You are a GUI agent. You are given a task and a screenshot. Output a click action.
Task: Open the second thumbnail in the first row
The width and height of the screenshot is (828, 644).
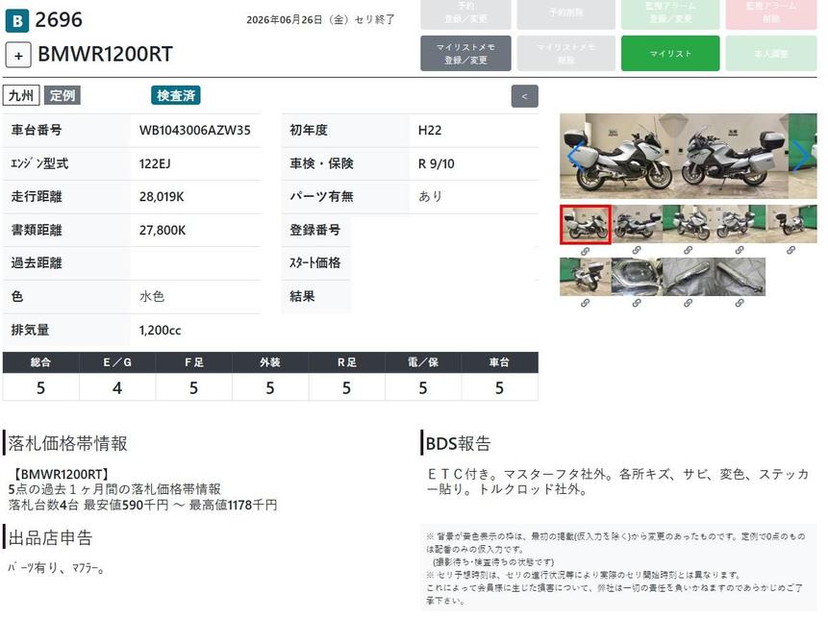tap(637, 224)
